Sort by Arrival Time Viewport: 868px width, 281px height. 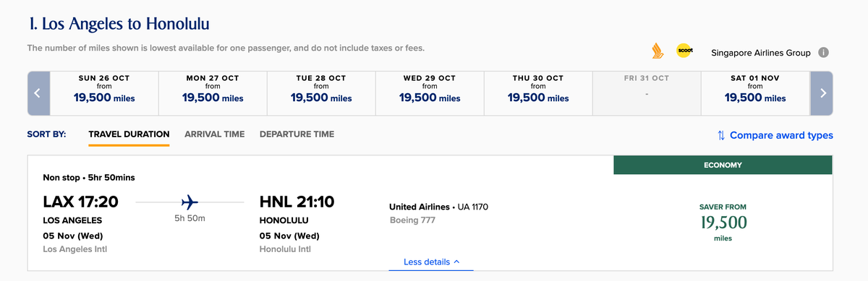pos(215,134)
